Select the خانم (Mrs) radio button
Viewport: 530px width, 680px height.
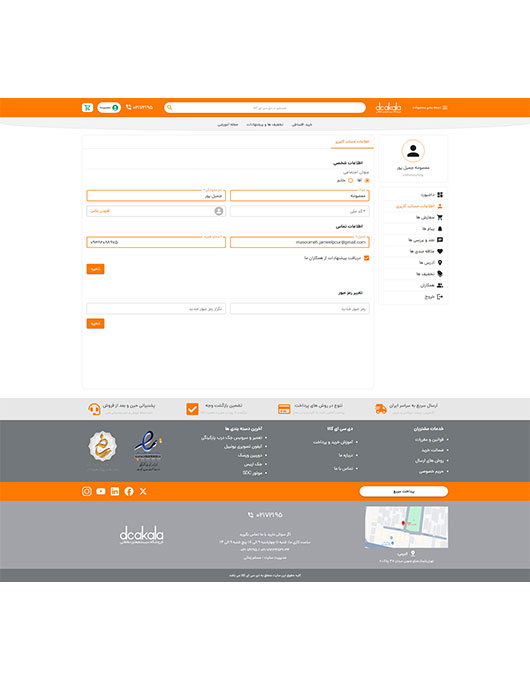coord(350,180)
